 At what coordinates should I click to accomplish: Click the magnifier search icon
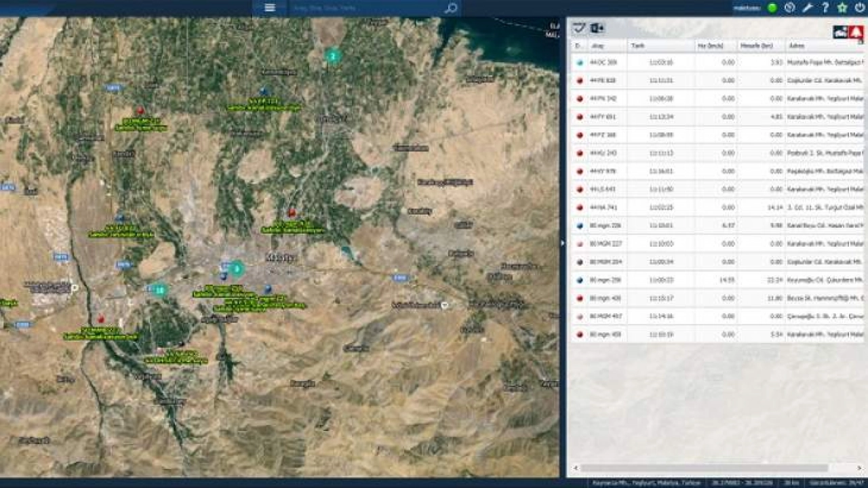click(x=450, y=8)
